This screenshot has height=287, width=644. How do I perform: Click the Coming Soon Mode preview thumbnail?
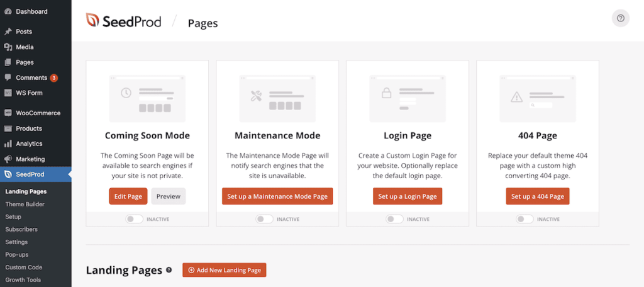click(x=147, y=98)
